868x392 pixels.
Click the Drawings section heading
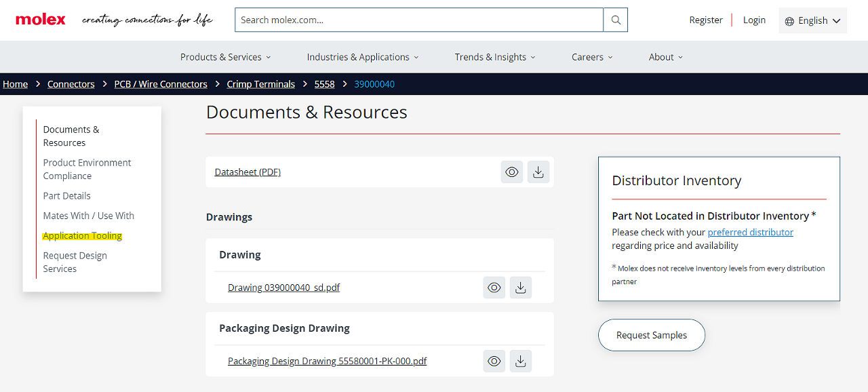[229, 217]
